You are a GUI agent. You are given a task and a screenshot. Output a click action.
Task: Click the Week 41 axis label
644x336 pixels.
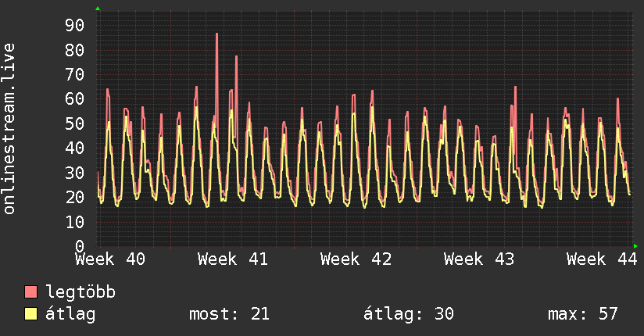(233, 259)
